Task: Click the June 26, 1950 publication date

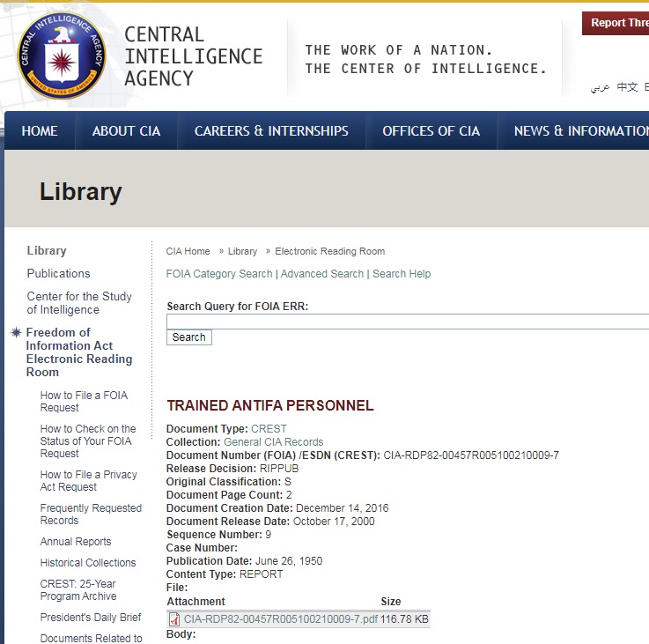Action: (289, 561)
